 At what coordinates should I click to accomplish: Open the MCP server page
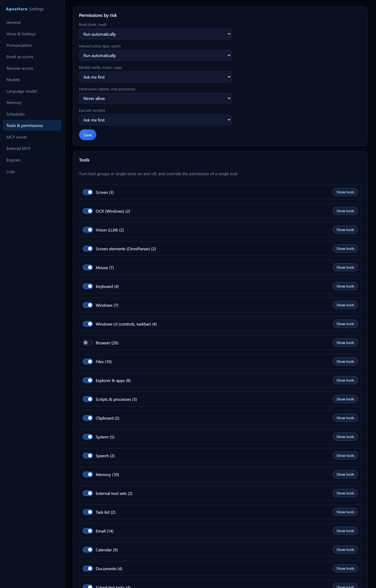point(32,137)
